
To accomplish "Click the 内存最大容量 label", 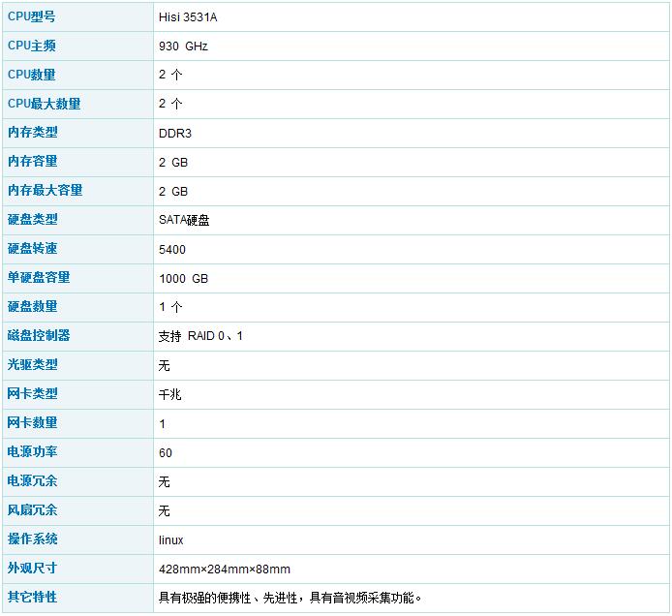I will pyautogui.click(x=46, y=191).
